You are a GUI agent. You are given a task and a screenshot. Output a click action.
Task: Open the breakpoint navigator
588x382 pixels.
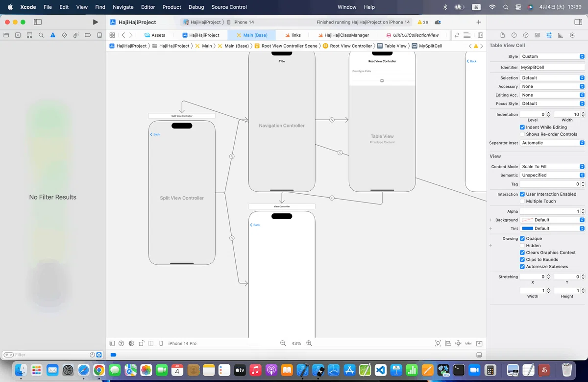88,35
